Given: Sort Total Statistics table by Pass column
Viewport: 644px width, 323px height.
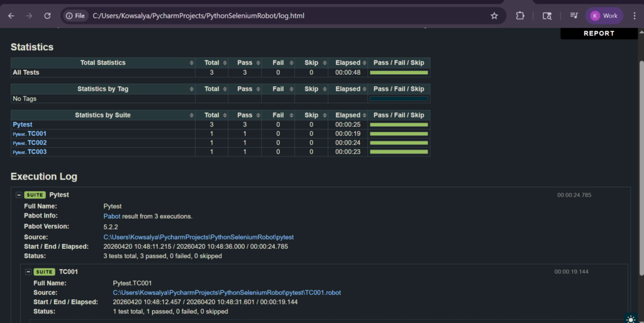Looking at the screenshot, I should 245,63.
